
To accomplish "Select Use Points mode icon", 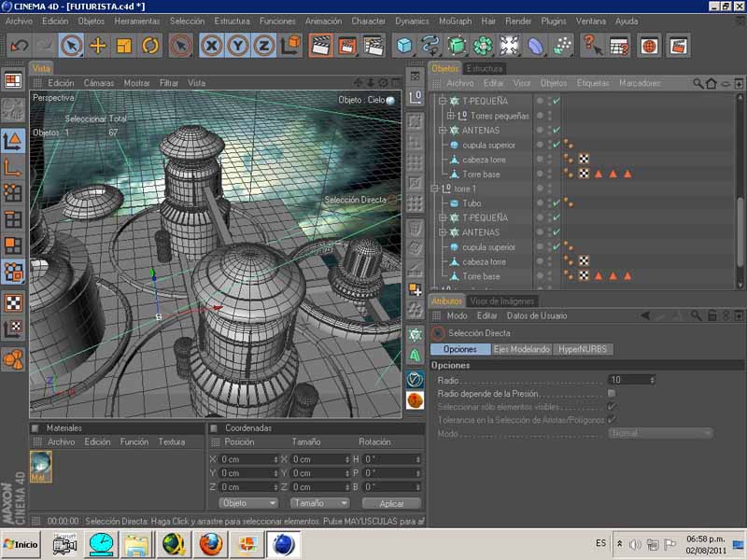I will click(x=13, y=193).
